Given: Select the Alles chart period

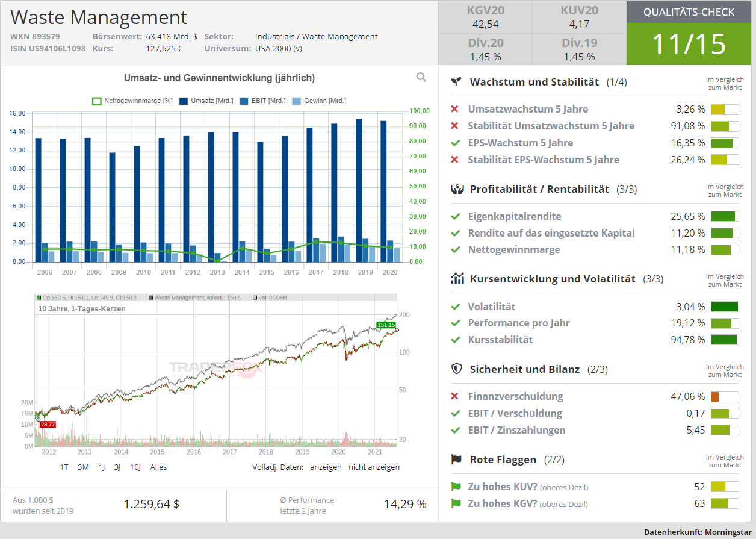Looking at the screenshot, I should pos(158,467).
